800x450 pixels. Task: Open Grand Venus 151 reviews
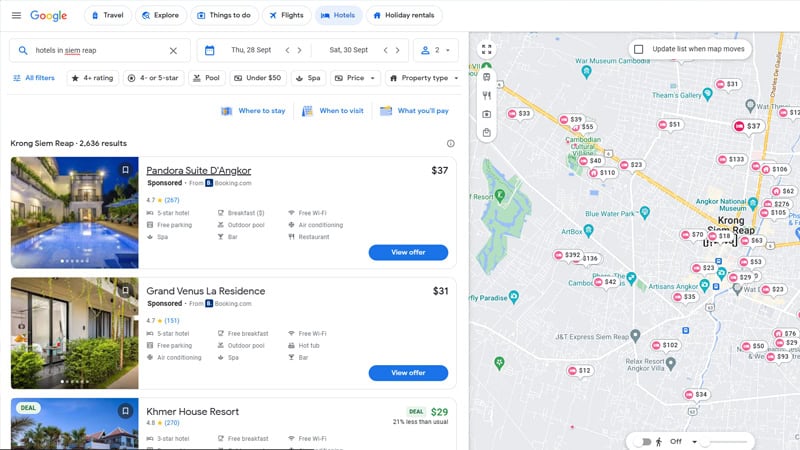coord(172,320)
